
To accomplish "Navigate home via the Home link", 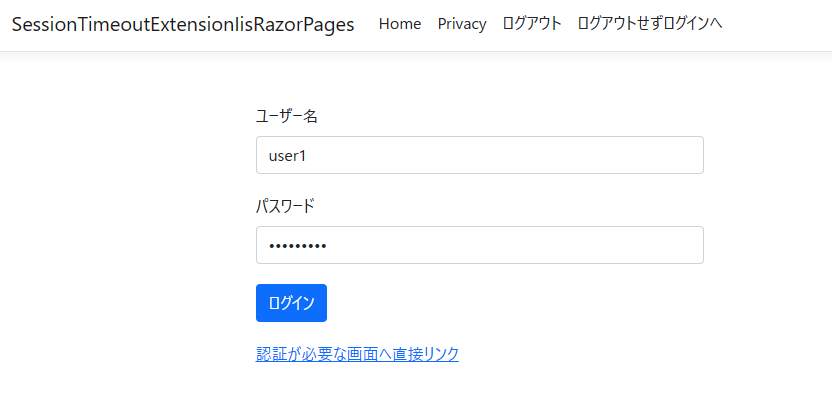I will click(x=400, y=24).
